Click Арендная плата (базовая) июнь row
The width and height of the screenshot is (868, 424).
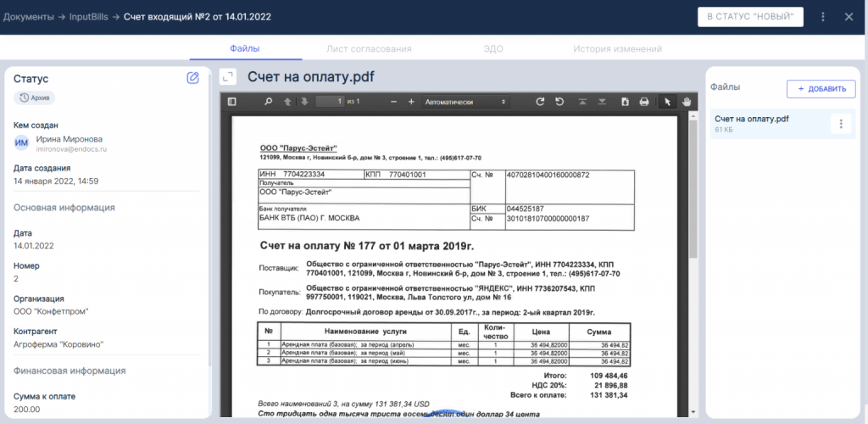tap(443, 361)
